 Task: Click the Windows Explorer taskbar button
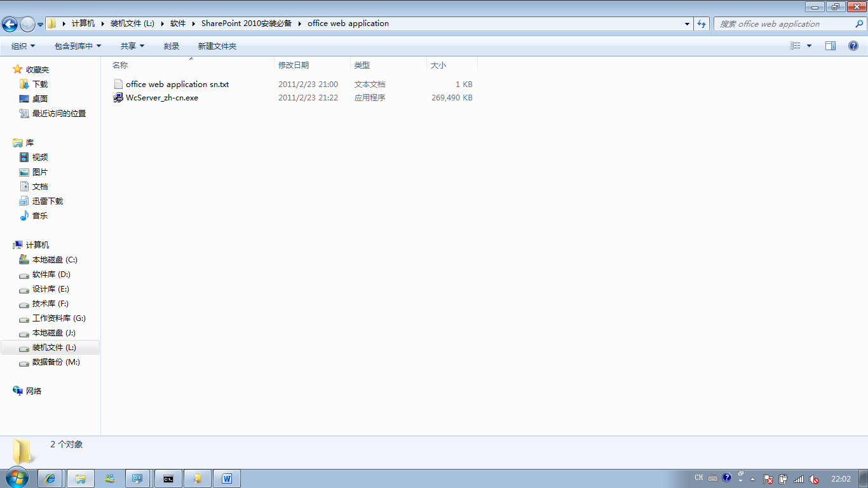pyautogui.click(x=81, y=478)
